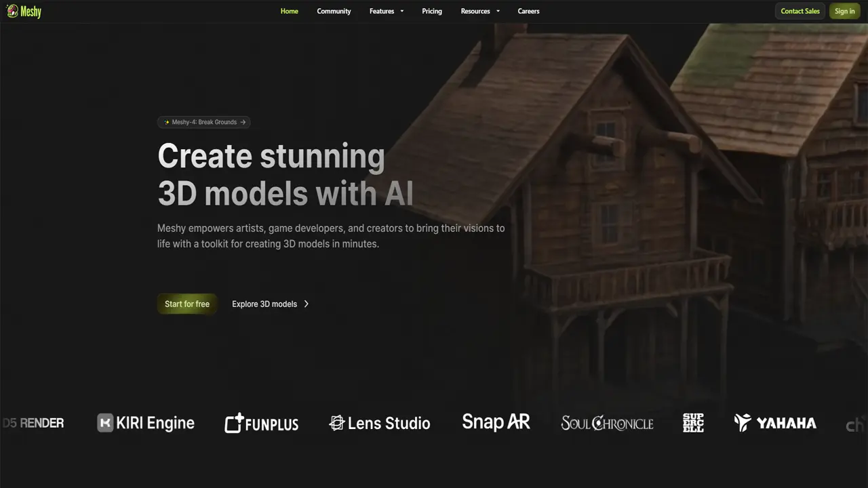
Task: Go to the Home tab
Action: 290,11
